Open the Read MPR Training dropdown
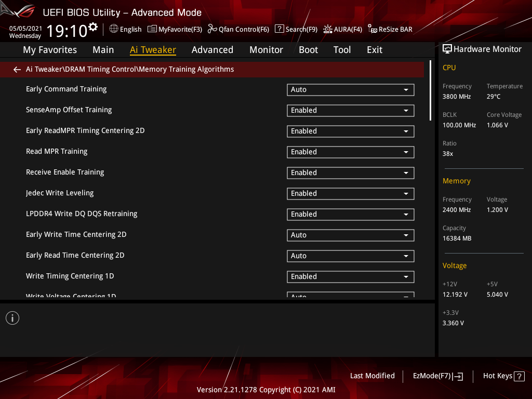The width and height of the screenshot is (532, 399). click(x=351, y=152)
